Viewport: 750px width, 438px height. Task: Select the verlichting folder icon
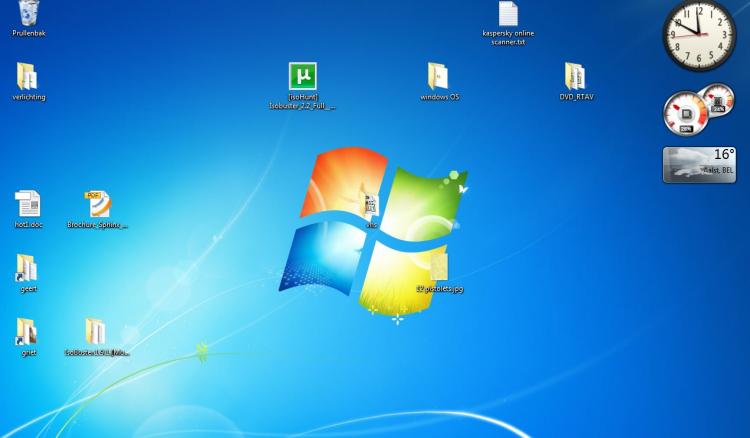tap(27, 77)
